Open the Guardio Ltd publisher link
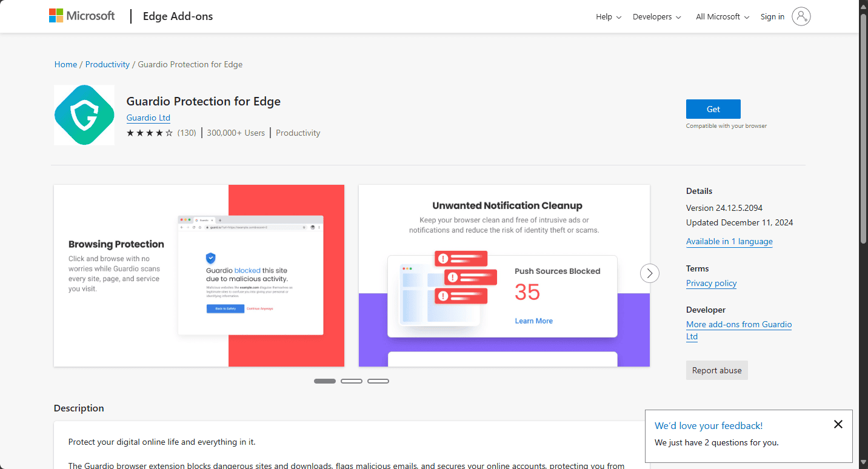Viewport: 868px width, 469px height. 149,118
